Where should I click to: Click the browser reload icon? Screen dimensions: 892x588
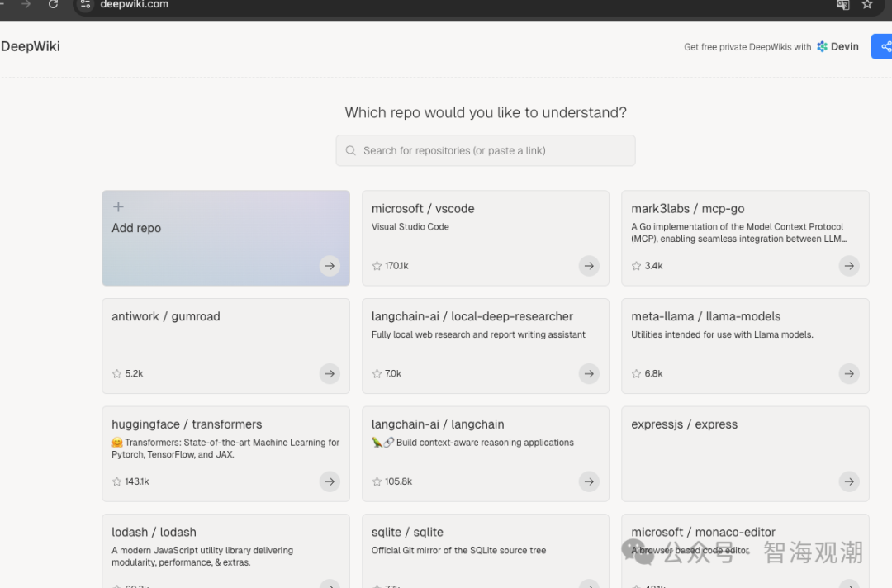click(x=53, y=5)
